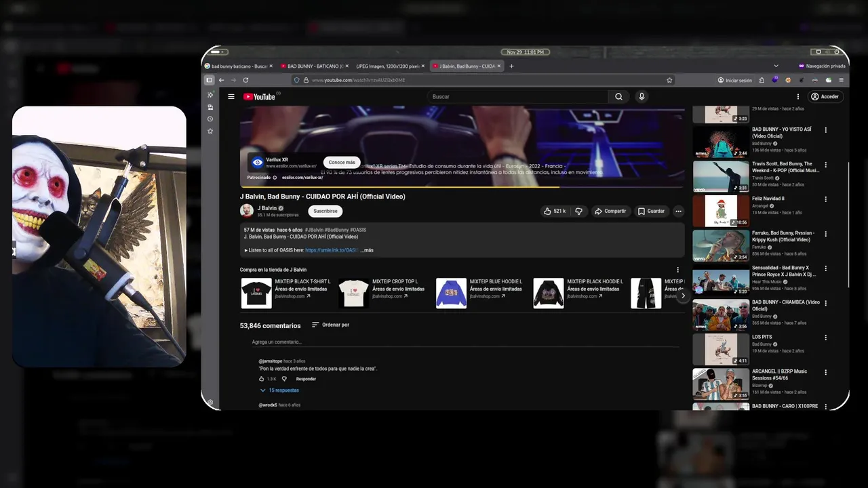Open options menu for LOS PITS video
Screen dimensions: 868x488
(x=826, y=338)
